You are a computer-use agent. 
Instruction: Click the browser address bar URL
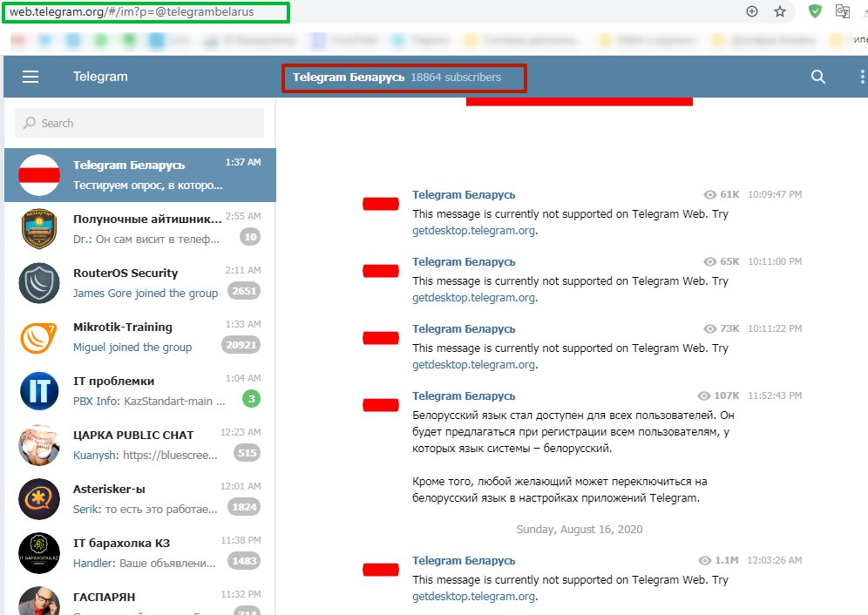point(132,11)
